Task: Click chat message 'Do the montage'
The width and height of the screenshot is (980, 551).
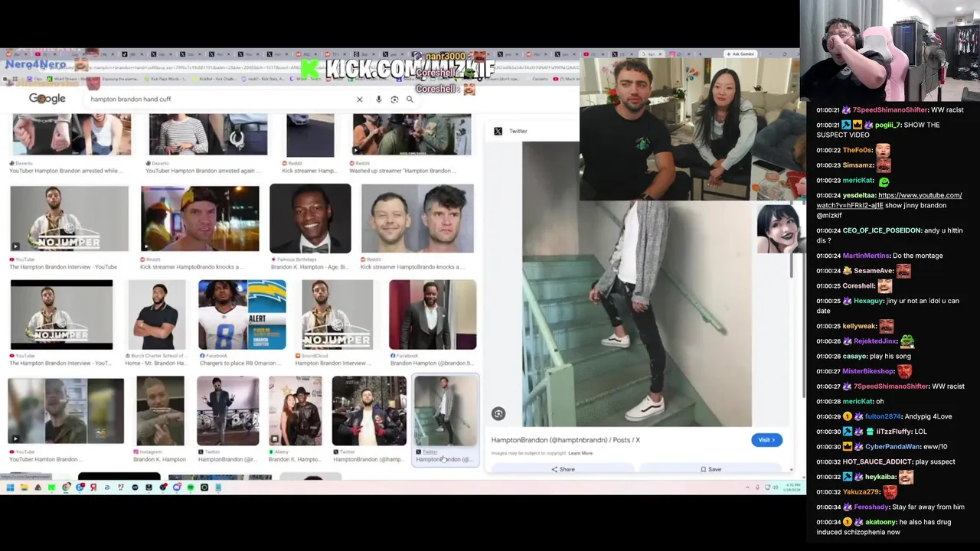Action: (x=918, y=256)
